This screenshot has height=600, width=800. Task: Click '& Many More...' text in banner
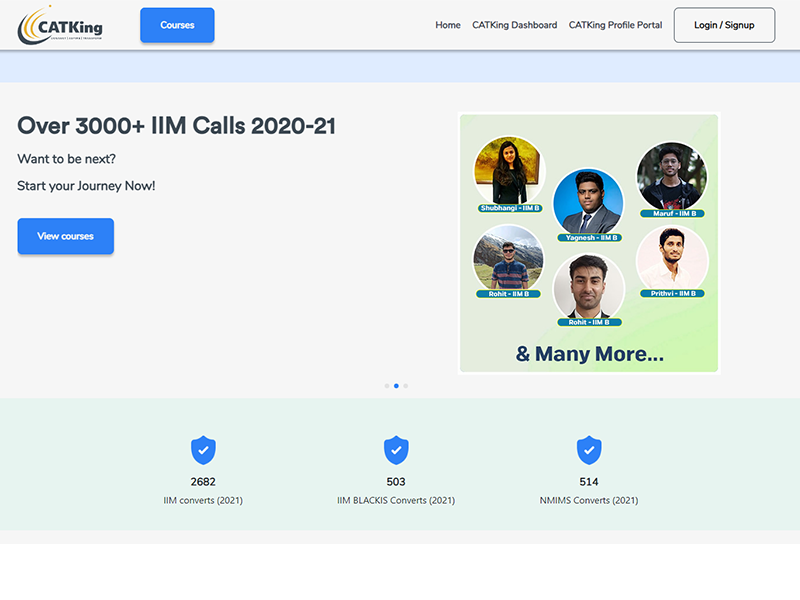[x=590, y=354]
